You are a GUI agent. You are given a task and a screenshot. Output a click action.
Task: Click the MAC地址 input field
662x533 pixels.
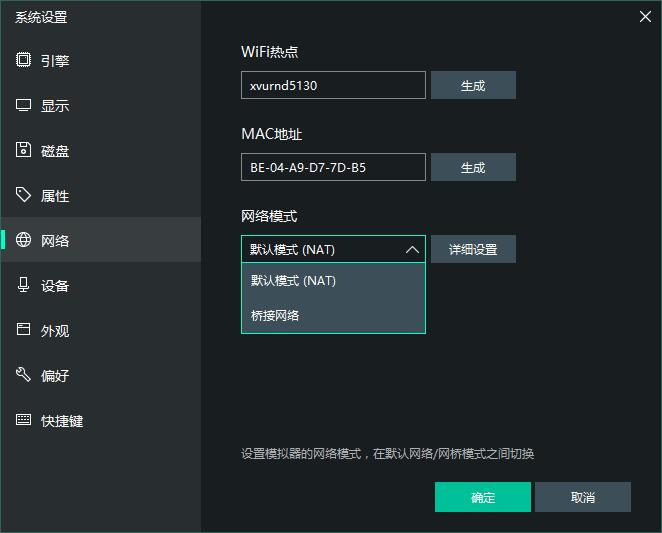333,167
